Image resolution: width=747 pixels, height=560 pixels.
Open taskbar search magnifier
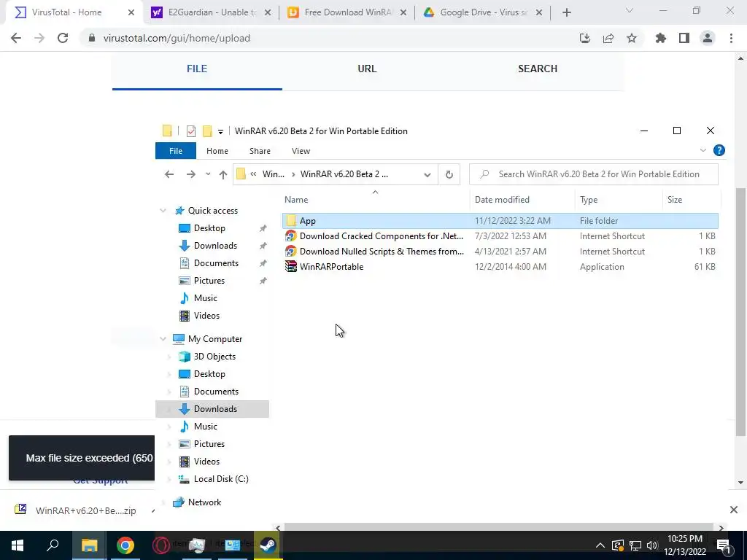[53, 545]
